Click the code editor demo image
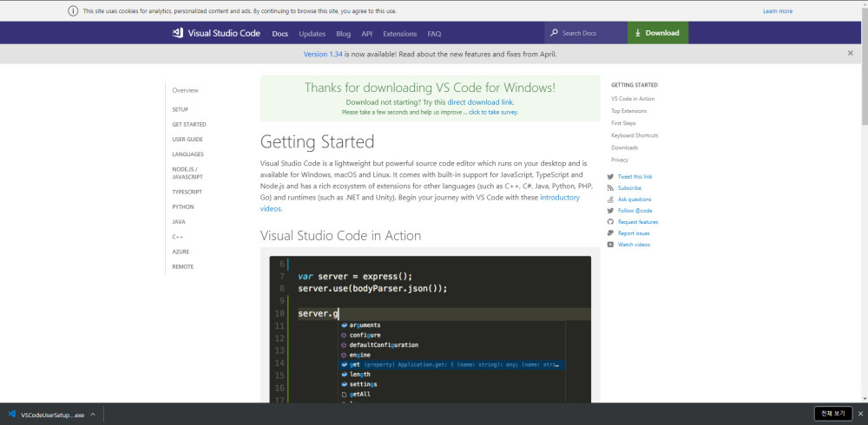868x425 pixels. (x=431, y=330)
